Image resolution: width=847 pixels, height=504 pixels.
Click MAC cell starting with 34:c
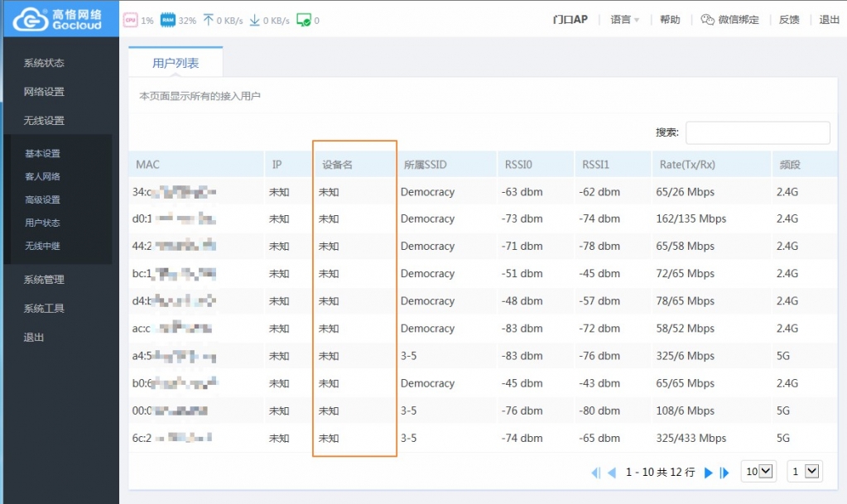coord(174,192)
